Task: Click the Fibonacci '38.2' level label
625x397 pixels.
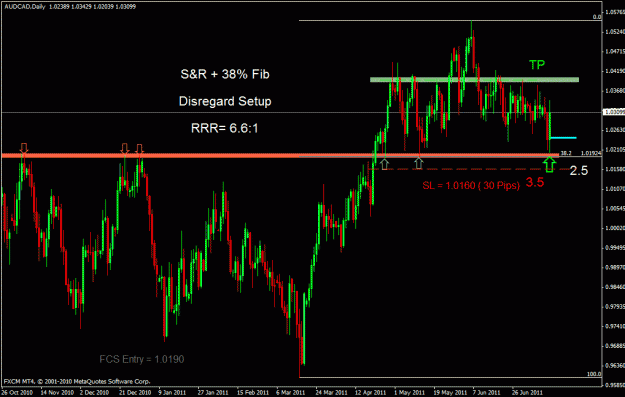Action: [566, 153]
